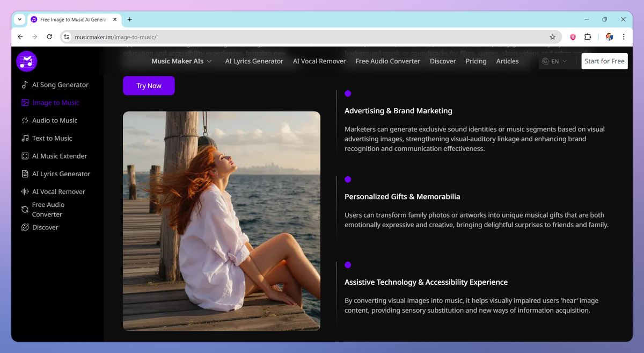644x353 pixels.
Task: Select the AI Vocal Remover waveform icon
Action: [x=25, y=191]
